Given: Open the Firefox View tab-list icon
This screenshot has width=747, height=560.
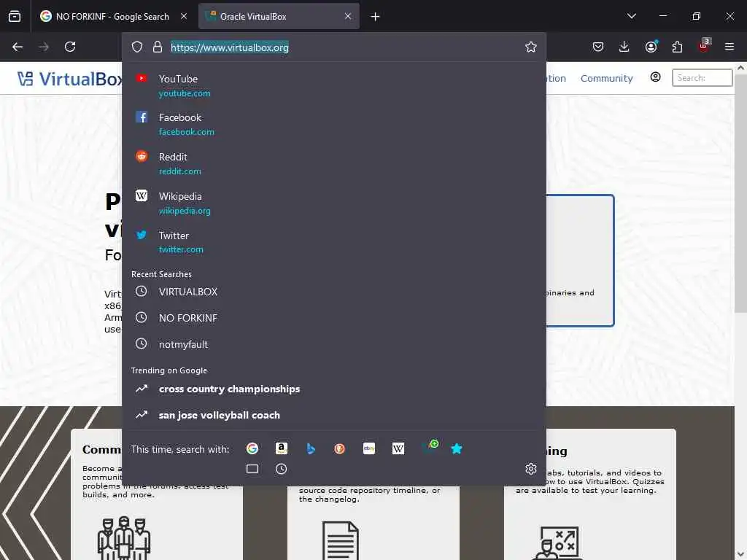Looking at the screenshot, I should click(x=15, y=16).
